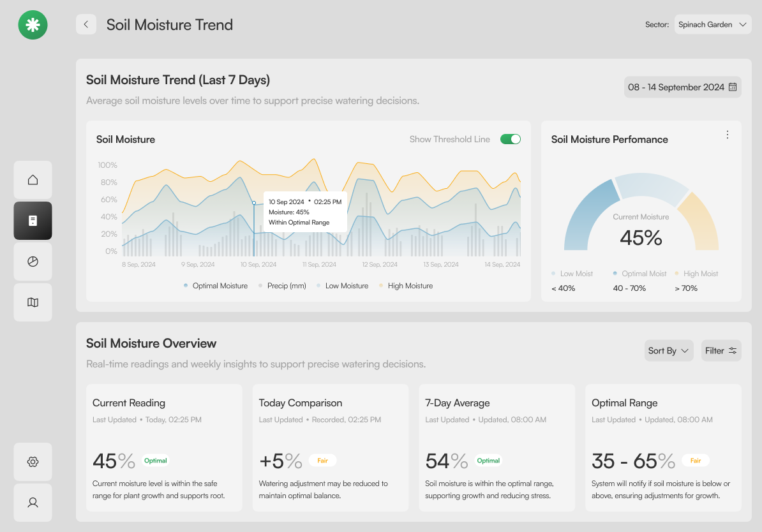Go back using the left chevron button

pyautogui.click(x=86, y=24)
